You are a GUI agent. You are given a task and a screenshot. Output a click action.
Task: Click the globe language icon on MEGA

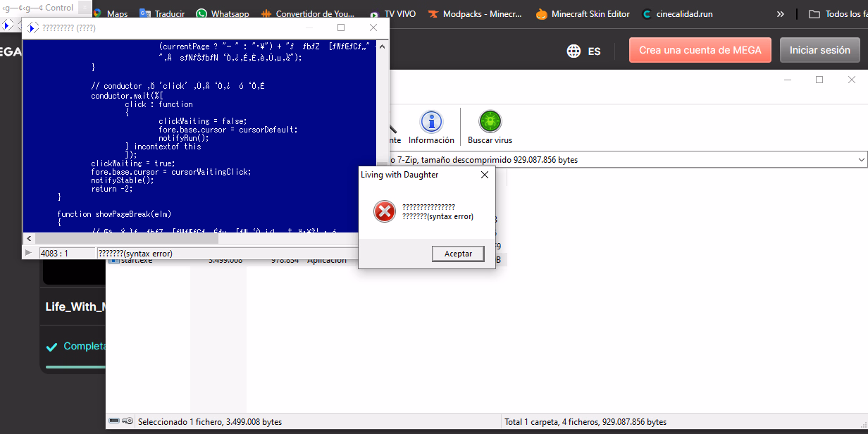[x=574, y=51]
